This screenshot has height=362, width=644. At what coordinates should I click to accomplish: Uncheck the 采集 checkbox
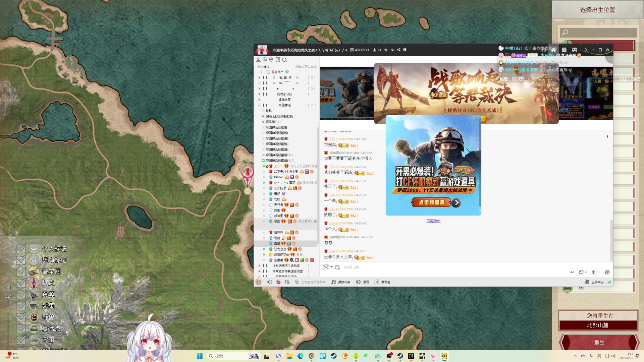(x=21, y=306)
